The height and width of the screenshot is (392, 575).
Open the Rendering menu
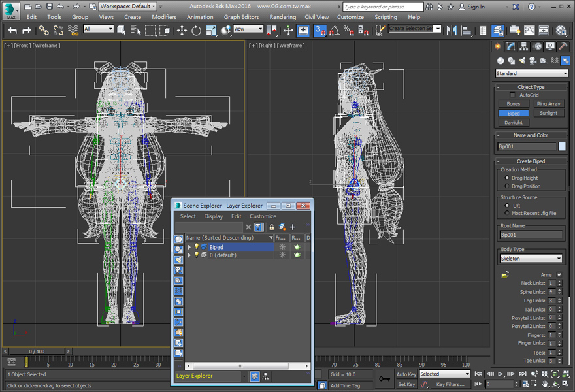pyautogui.click(x=282, y=17)
